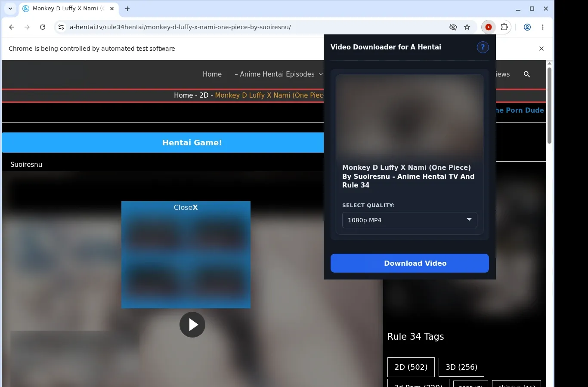This screenshot has height=387, width=588.
Task: Open the Select Quality 1080p MP4 dropdown
Action: [x=409, y=220]
